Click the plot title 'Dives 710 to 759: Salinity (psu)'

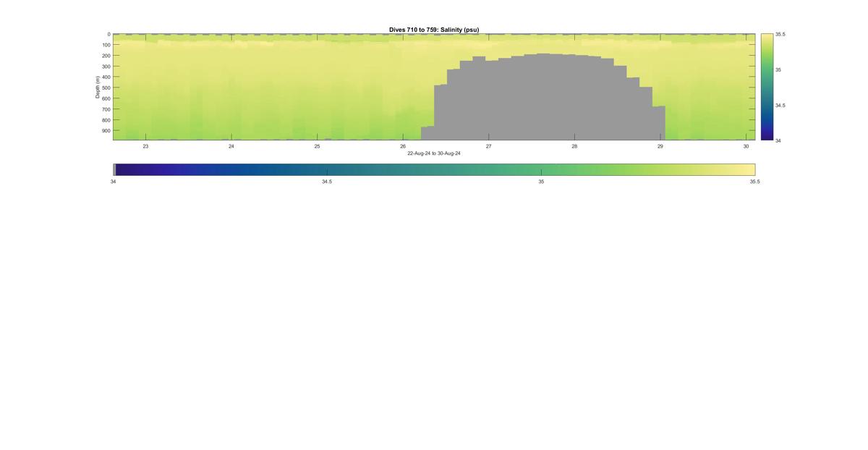tap(434, 30)
